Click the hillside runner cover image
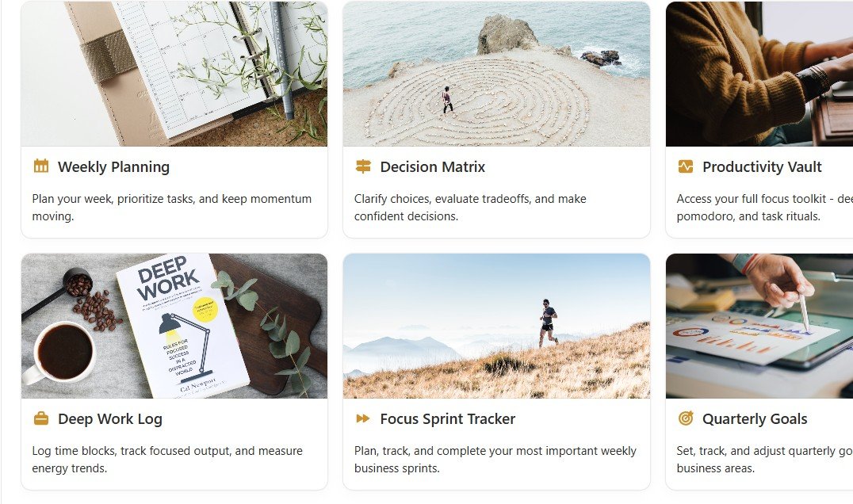Image resolution: width=853 pixels, height=504 pixels. (497, 326)
